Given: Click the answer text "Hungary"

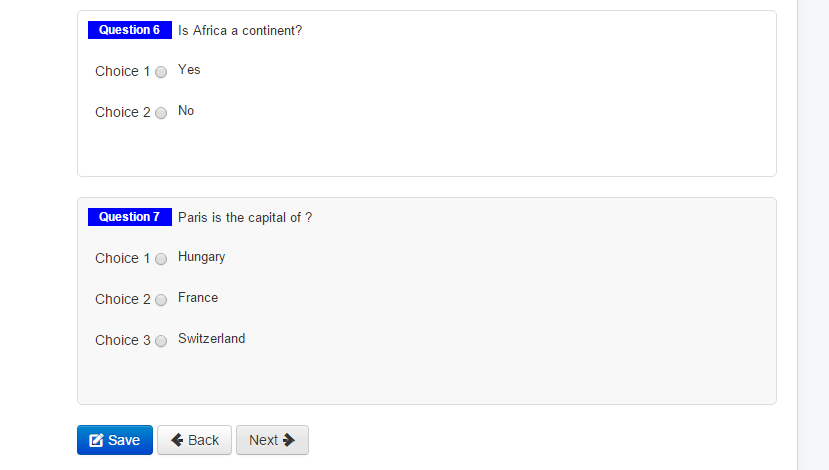Looking at the screenshot, I should point(201,257).
